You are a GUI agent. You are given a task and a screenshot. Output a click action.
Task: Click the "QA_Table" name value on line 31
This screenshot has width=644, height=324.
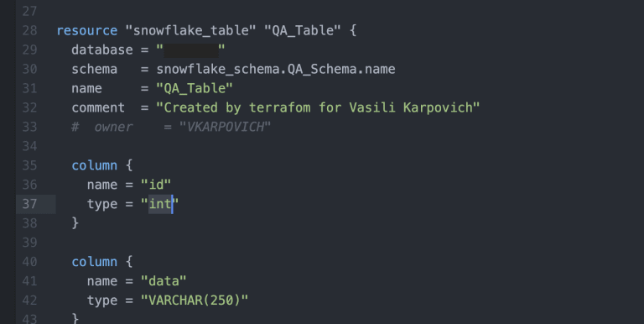click(195, 88)
